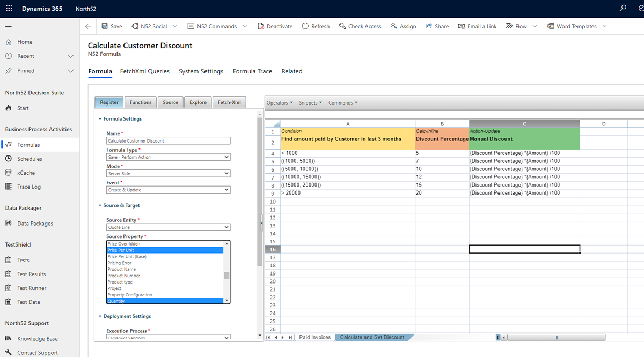Select Product Name in Source Property list
Screen dimensions: 644x357
click(x=165, y=270)
